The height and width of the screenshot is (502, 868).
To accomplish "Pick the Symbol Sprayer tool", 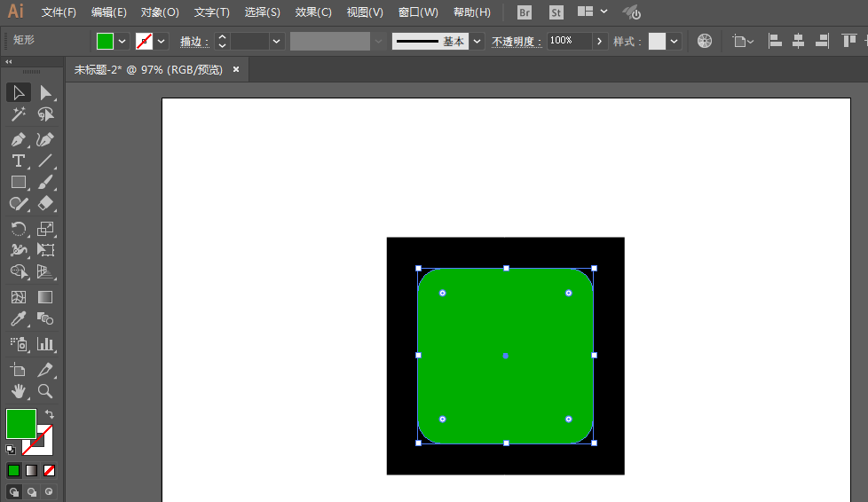I will click(x=19, y=344).
